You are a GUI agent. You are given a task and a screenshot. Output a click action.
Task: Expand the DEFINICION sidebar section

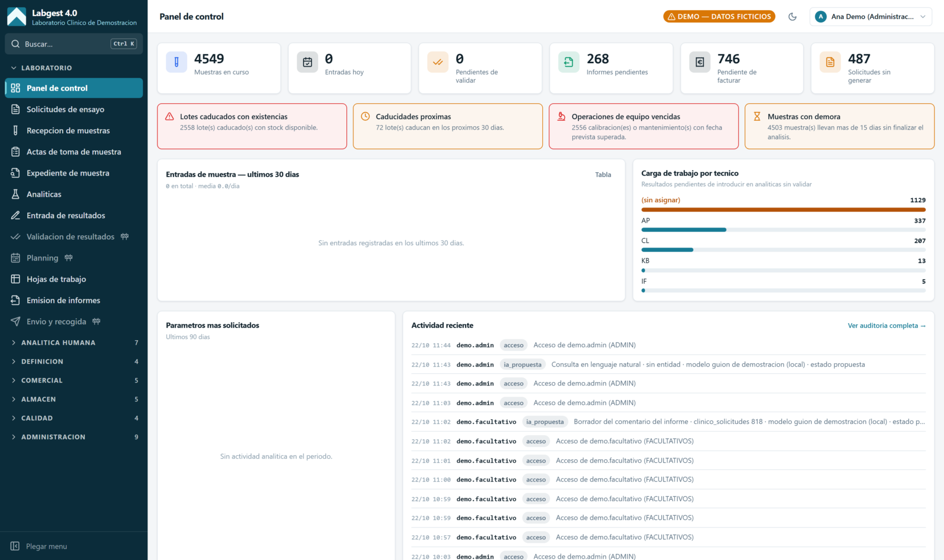click(74, 361)
